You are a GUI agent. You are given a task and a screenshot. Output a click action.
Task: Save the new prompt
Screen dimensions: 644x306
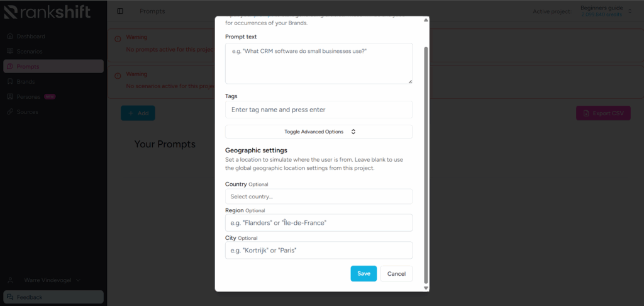coord(364,273)
